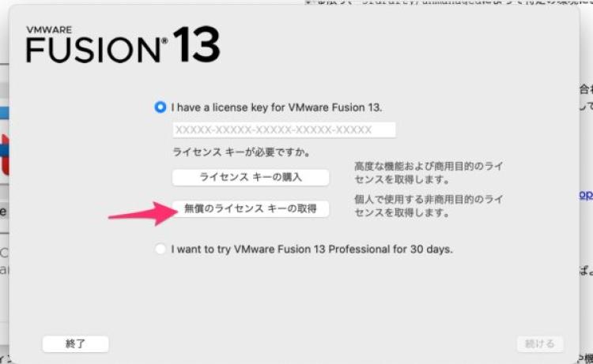This screenshot has height=364, width=593.
Task: Click the 個人で使用する非商用目的 description text
Action: 428,206
